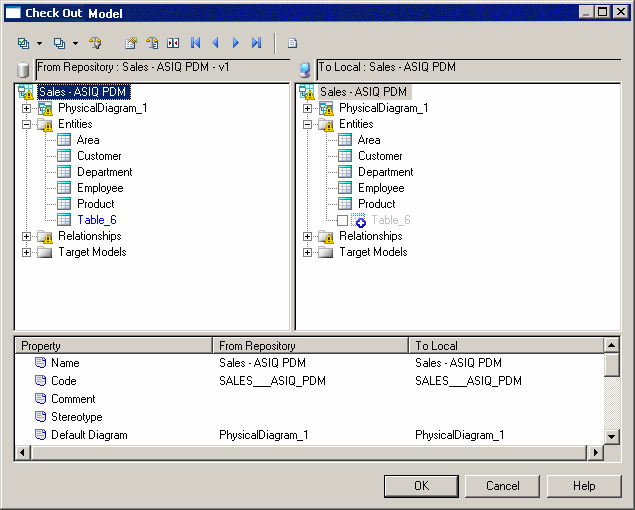Viewport: 635px width, 510px height.
Task: Jump to the last difference
Action: [x=256, y=43]
